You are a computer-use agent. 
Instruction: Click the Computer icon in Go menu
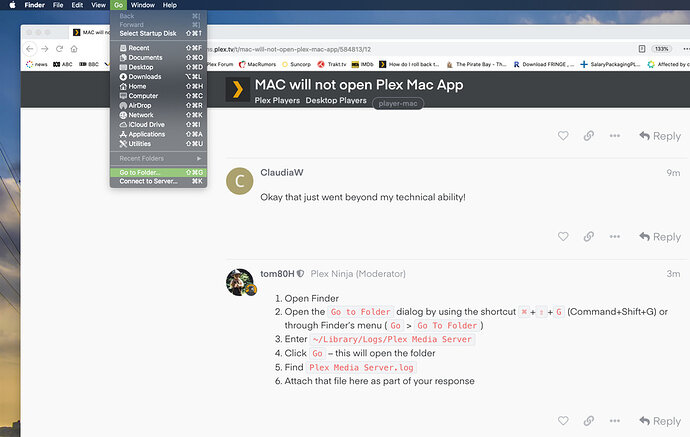pos(123,96)
